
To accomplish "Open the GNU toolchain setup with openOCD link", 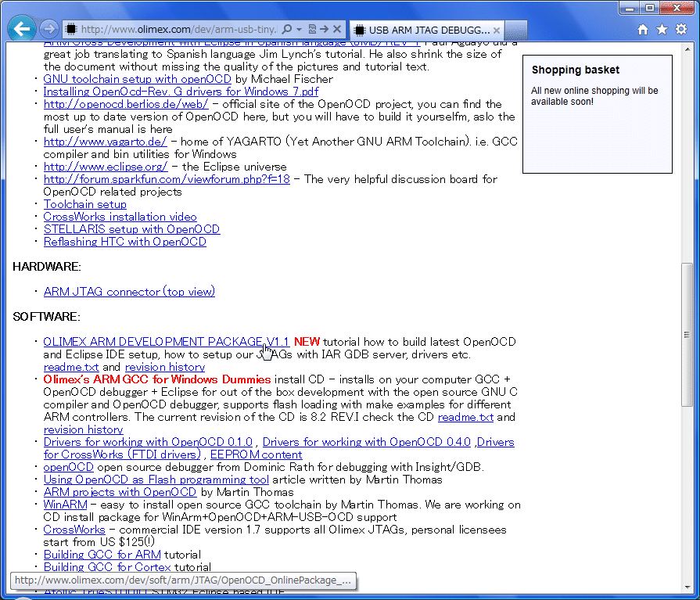I will [137, 79].
